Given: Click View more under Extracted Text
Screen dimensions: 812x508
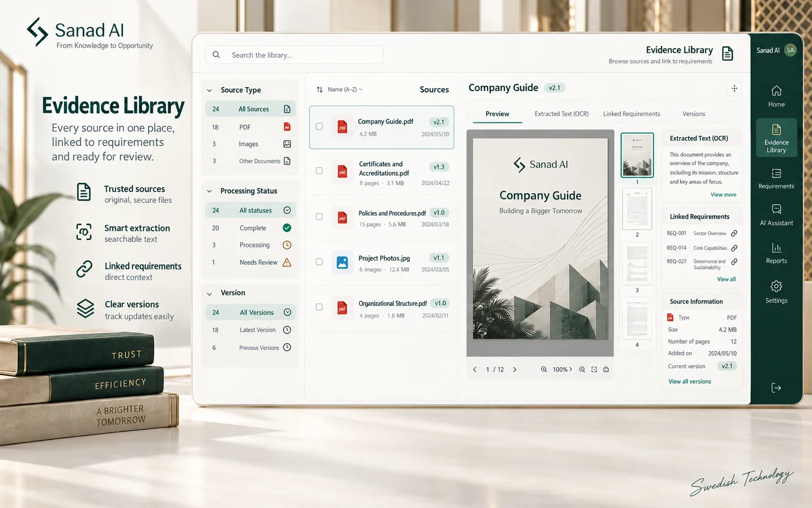Looking at the screenshot, I should pos(723,195).
